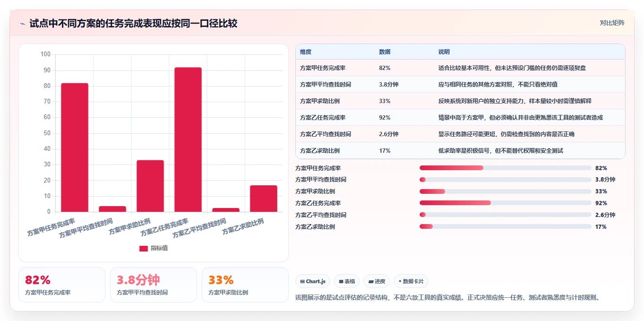Select the 数据卡片 tag chip
Viewport: 644px width, 321px height.
tap(411, 281)
